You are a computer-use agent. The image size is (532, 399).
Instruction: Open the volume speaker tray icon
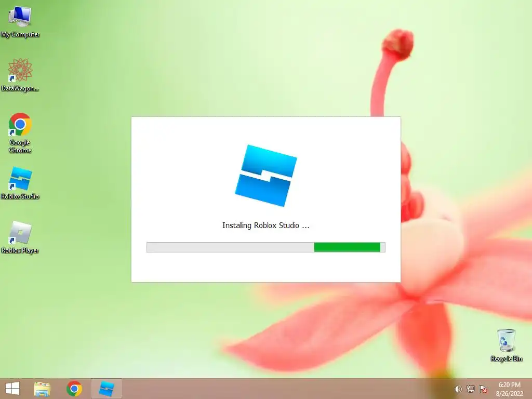[x=458, y=389]
